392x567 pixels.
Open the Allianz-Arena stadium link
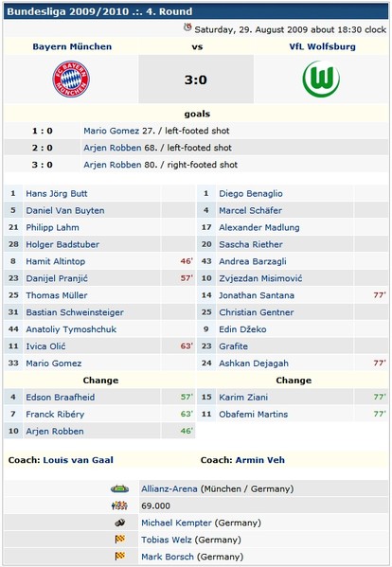click(x=169, y=488)
